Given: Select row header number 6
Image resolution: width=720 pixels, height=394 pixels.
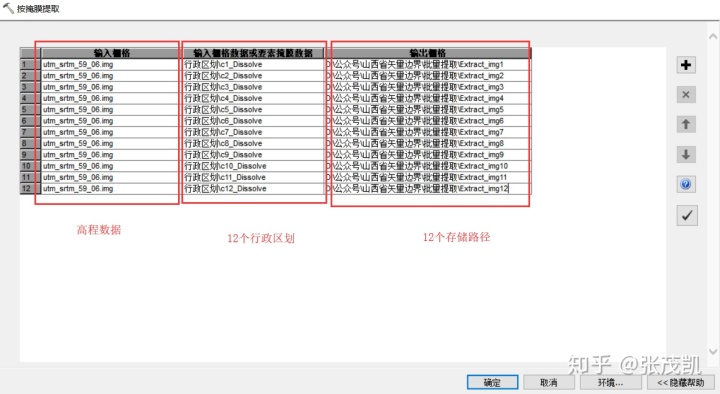Looking at the screenshot, I should (30, 121).
